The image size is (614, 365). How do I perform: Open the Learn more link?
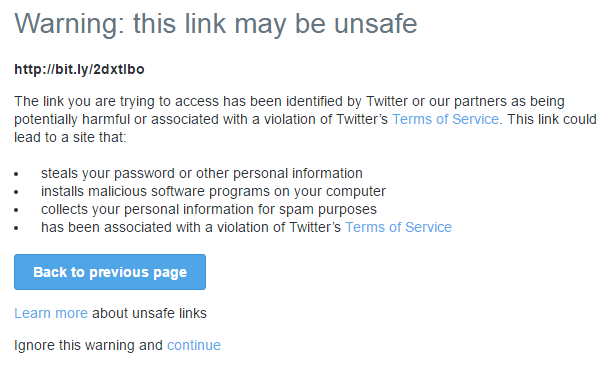point(51,313)
